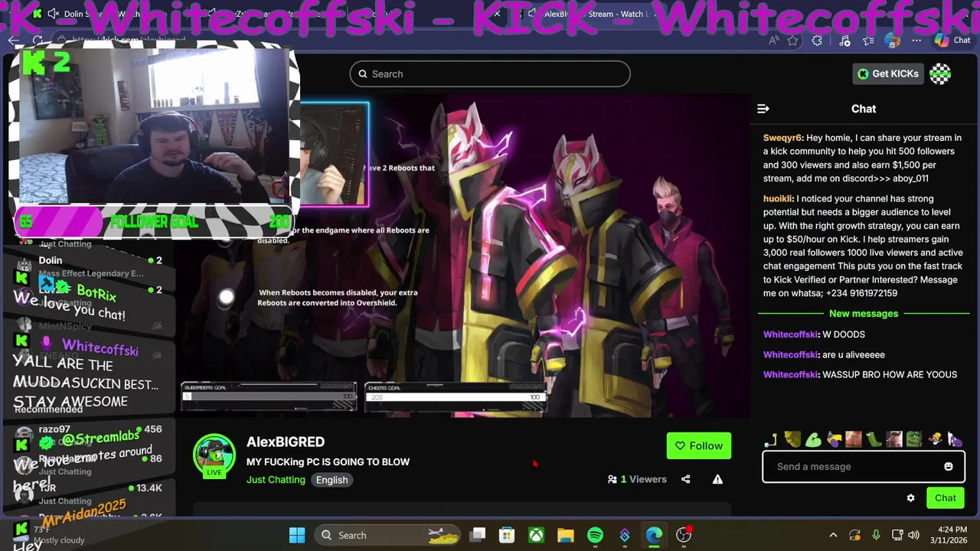Viewport: 980px width, 551px height.
Task: Click the AlexBIGRED channel name
Action: [x=286, y=442]
